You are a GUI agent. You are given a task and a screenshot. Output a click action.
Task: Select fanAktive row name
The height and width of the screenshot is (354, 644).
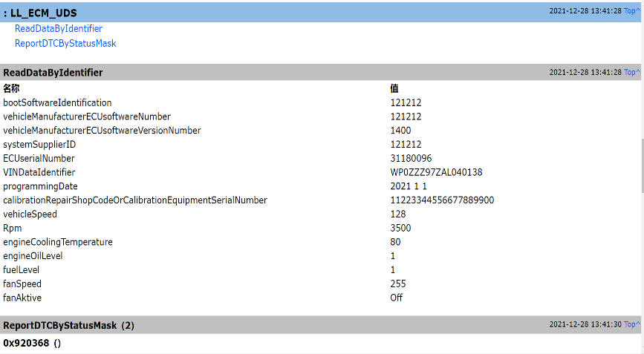tap(22, 298)
